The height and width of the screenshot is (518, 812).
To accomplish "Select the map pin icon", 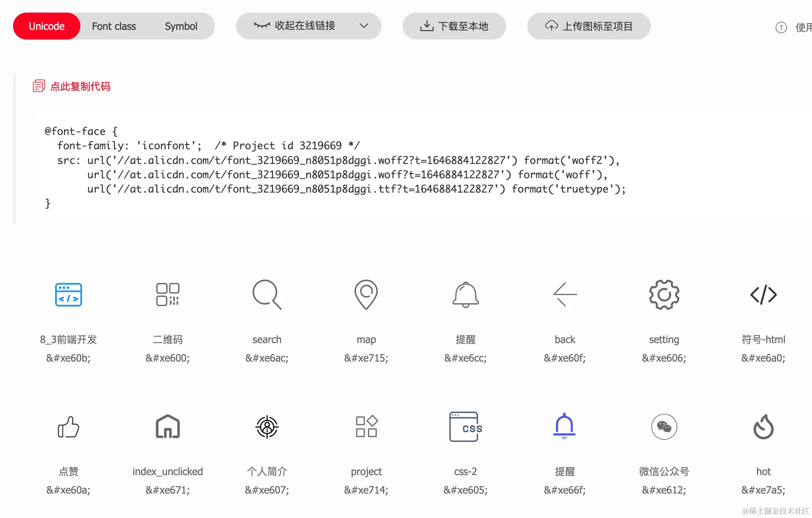I will click(x=366, y=294).
